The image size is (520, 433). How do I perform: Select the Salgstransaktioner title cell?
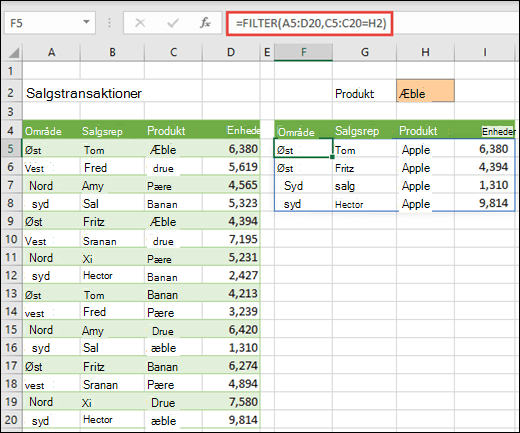tap(84, 93)
